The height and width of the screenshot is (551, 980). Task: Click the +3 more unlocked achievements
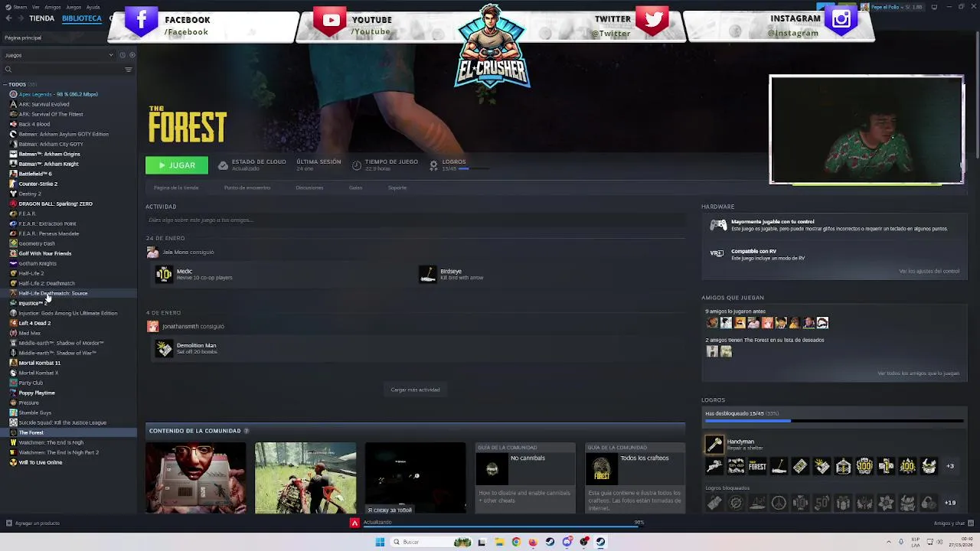coord(950,466)
